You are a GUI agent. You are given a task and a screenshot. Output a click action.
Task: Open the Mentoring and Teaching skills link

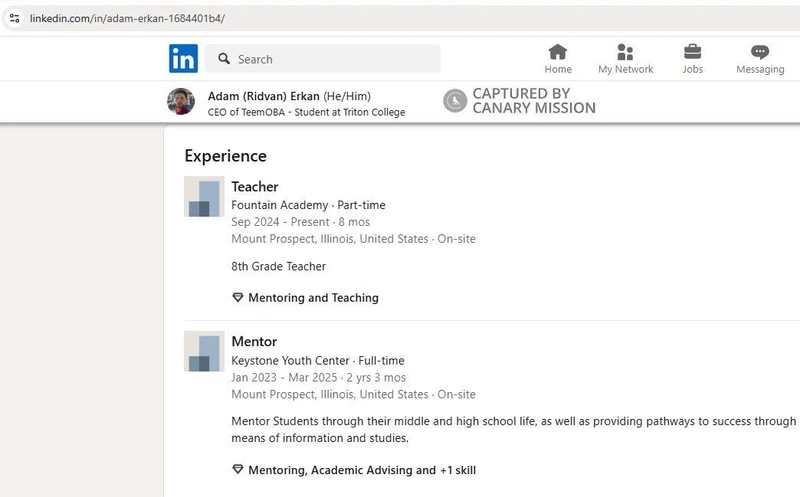point(313,297)
